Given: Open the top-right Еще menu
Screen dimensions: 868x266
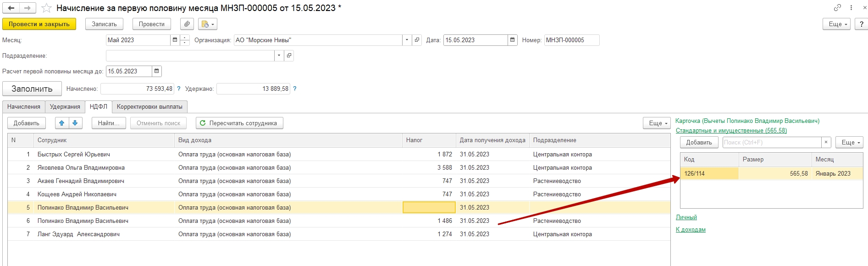Looking at the screenshot, I should pos(837,24).
